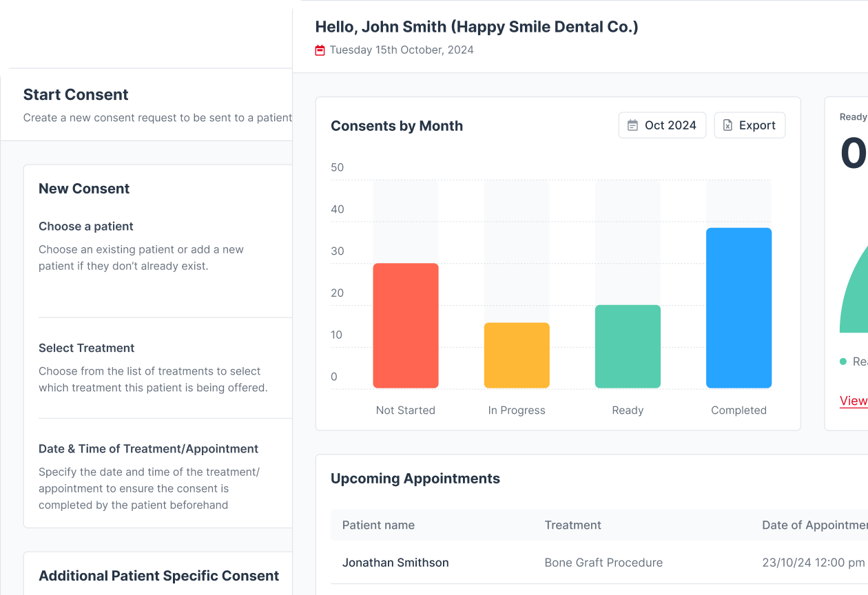
Task: Click the Consents by Month heading
Action: point(397,126)
